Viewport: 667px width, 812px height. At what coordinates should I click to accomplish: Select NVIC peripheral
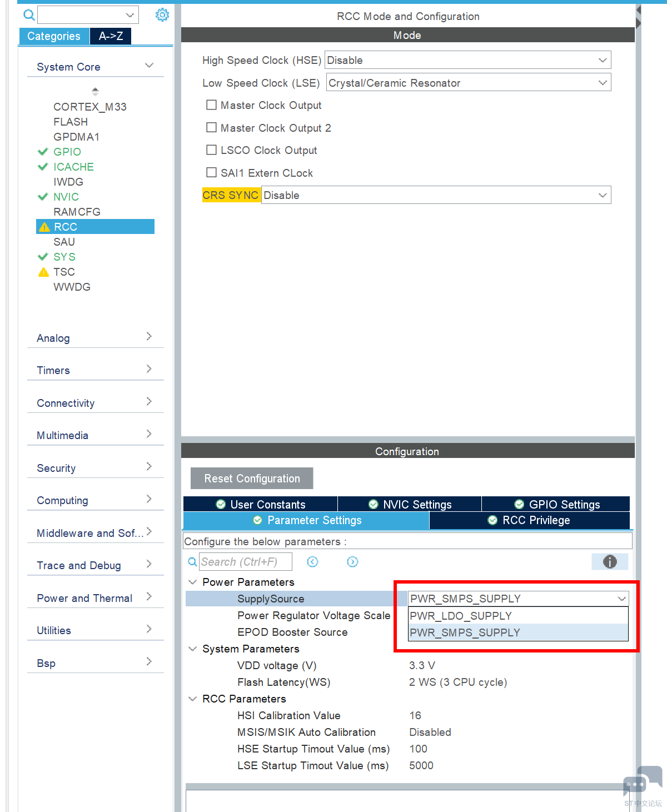[x=66, y=197]
